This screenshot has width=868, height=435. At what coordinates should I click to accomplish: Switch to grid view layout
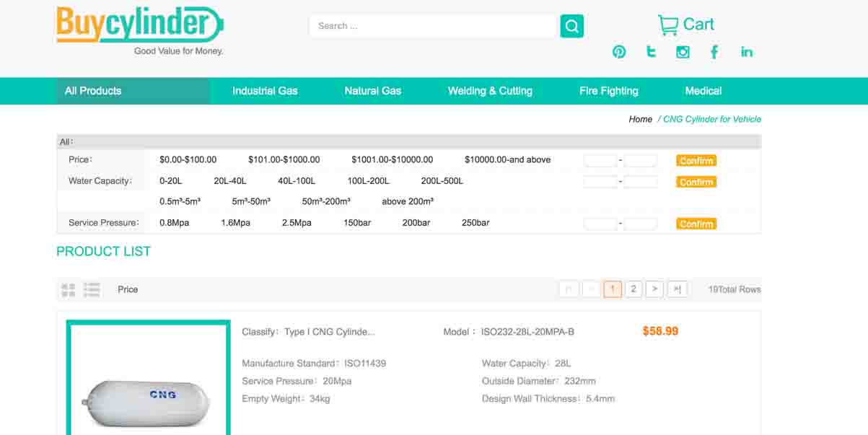tap(69, 290)
